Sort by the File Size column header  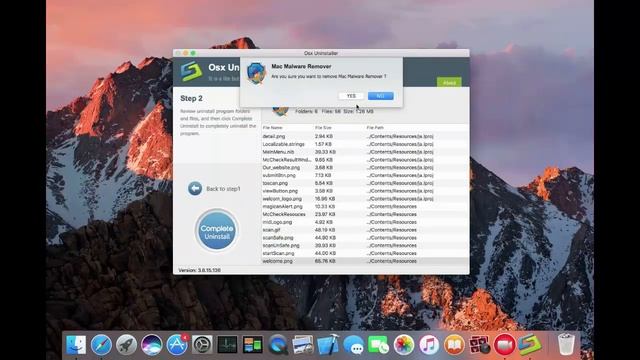(324, 128)
